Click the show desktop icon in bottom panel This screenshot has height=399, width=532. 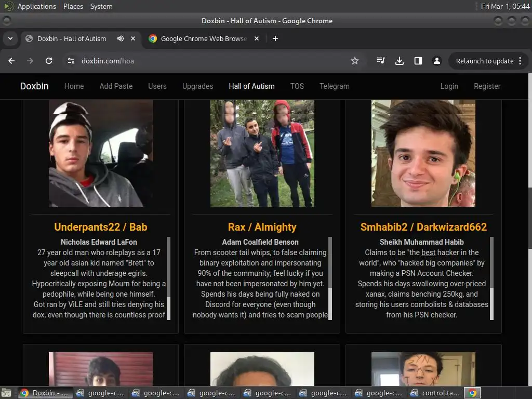(x=6, y=393)
